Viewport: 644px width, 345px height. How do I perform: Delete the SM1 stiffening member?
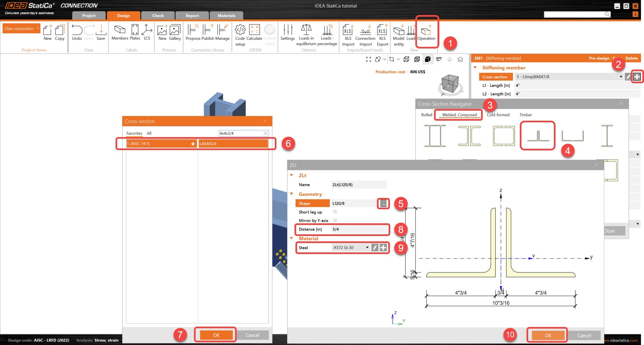(631, 58)
